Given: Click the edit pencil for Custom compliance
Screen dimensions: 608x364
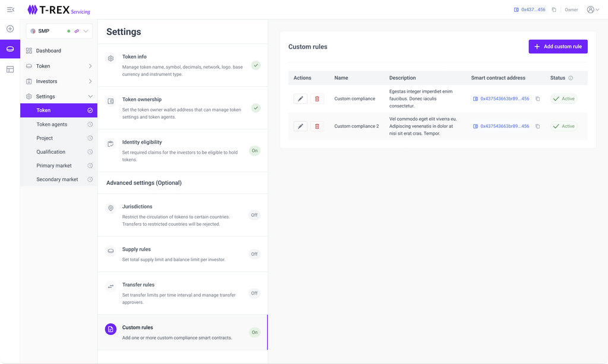Looking at the screenshot, I should click(300, 99).
